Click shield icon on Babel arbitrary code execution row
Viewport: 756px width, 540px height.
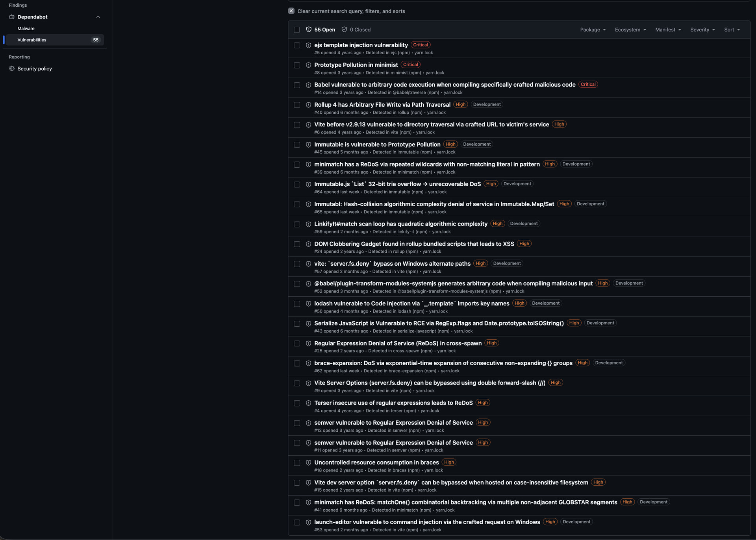(308, 85)
